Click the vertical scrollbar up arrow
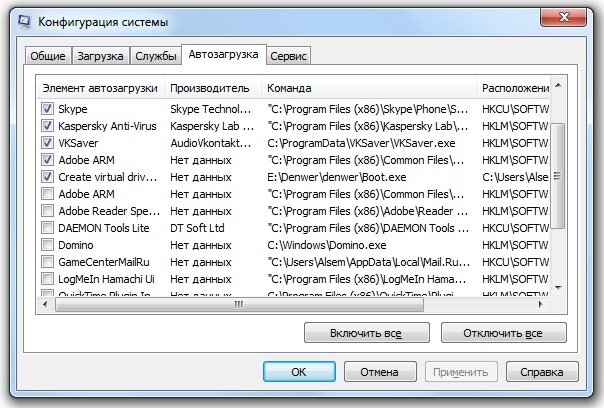The height and width of the screenshot is (408, 604). click(x=558, y=85)
